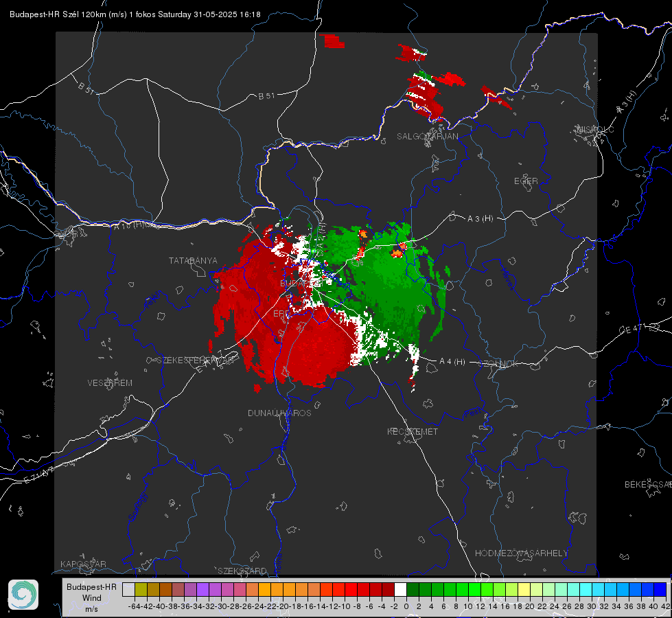Click the BÉKÉSCSABA label at right edge

(648, 485)
